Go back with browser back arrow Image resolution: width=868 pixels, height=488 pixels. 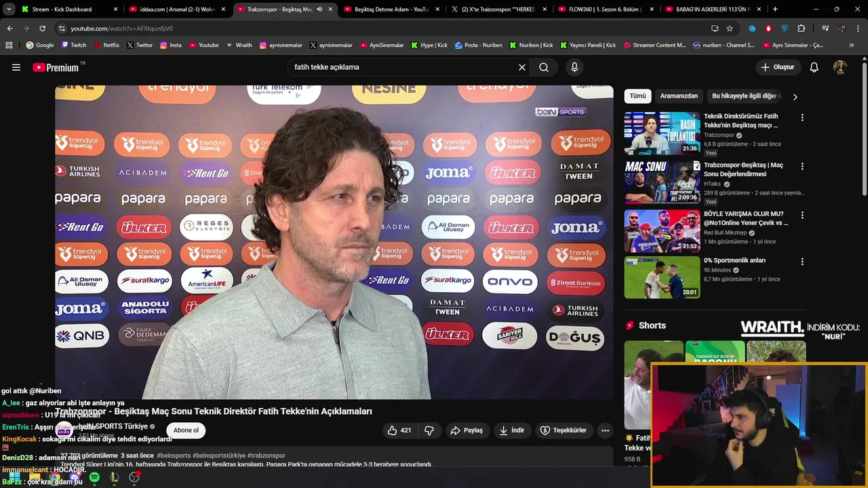tap(9, 28)
